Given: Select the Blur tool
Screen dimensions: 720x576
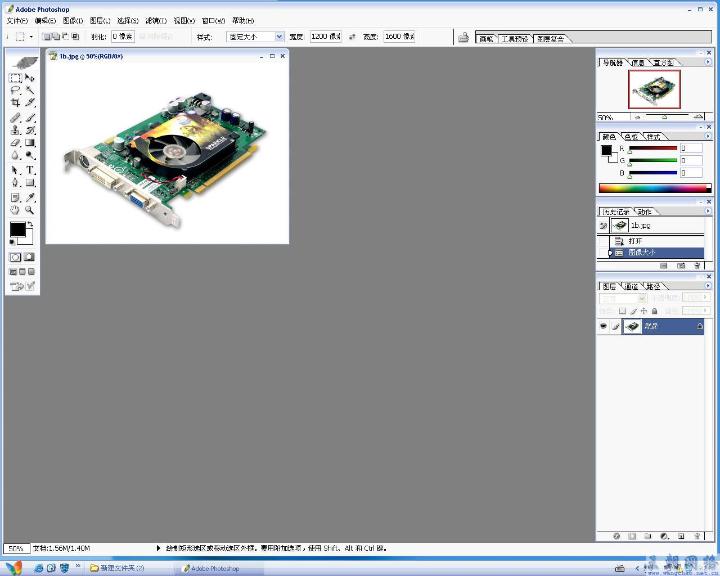Looking at the screenshot, I should (15, 155).
